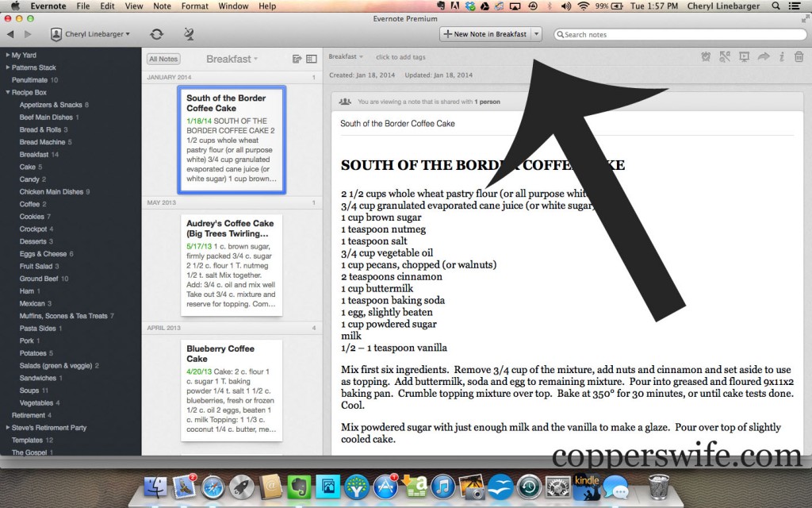Expand the Patterns Stack triangle

point(8,67)
